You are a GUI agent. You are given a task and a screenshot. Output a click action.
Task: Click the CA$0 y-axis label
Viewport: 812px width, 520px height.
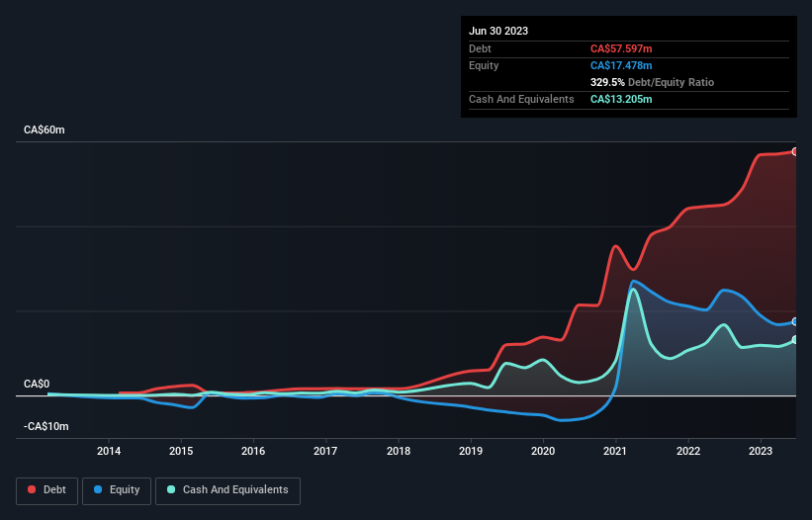click(x=37, y=384)
